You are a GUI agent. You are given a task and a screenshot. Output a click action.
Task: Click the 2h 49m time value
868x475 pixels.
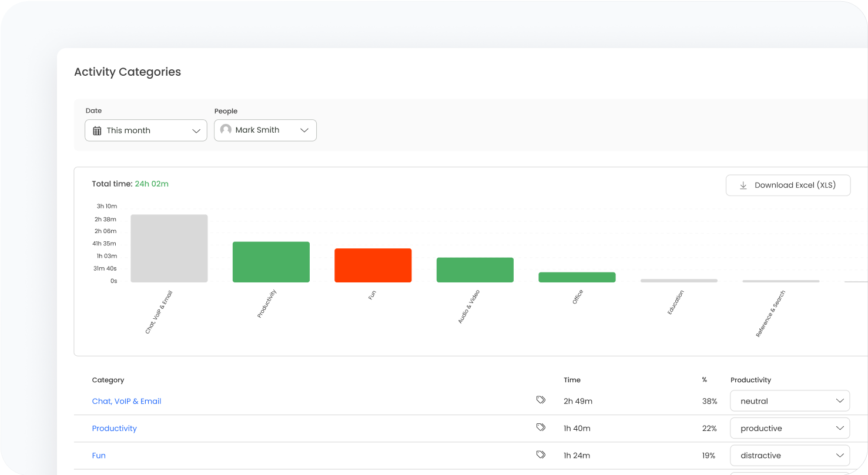(578, 401)
